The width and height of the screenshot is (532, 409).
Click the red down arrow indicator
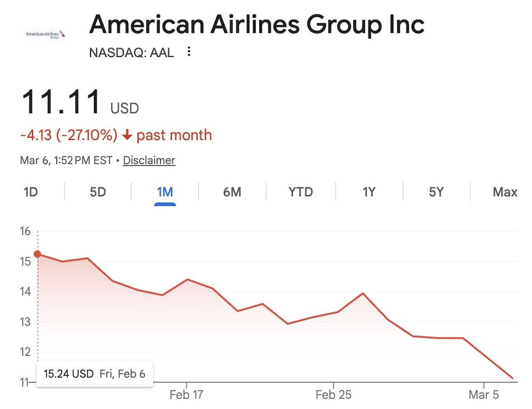(127, 136)
